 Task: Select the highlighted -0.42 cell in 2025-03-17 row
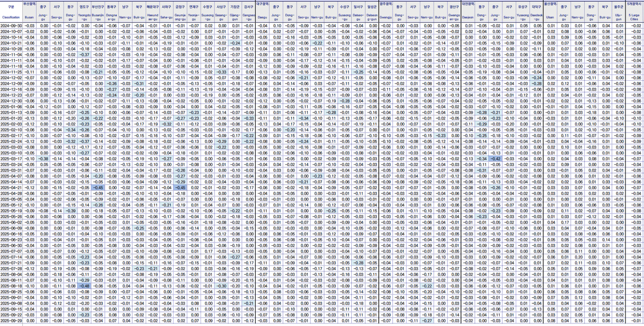click(495, 159)
